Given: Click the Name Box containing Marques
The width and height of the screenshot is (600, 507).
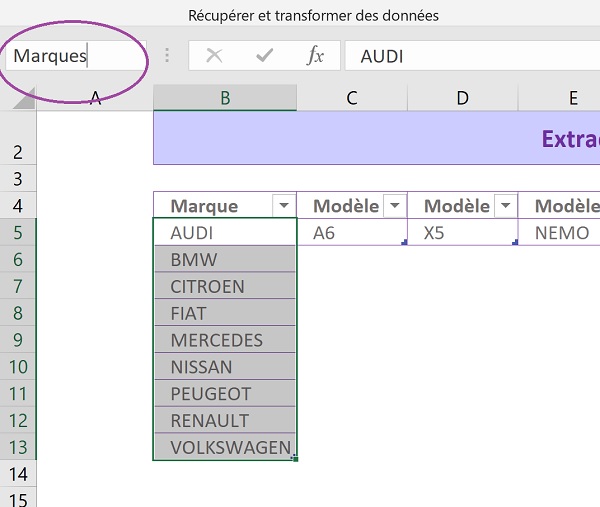Looking at the screenshot, I should click(76, 55).
